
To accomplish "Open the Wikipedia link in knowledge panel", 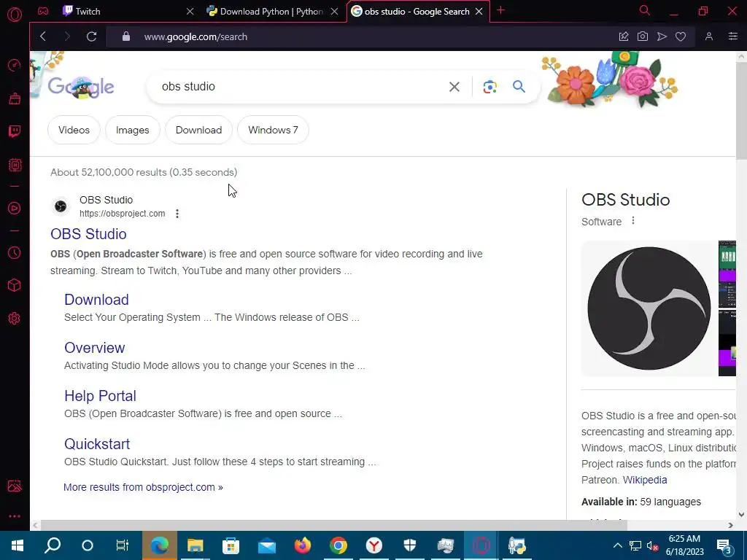I will [645, 480].
